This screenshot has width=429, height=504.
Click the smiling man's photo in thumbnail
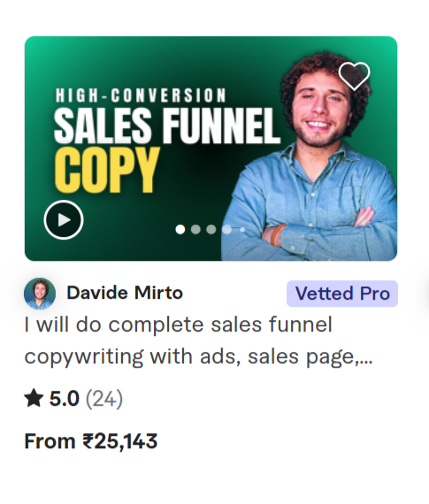310,157
